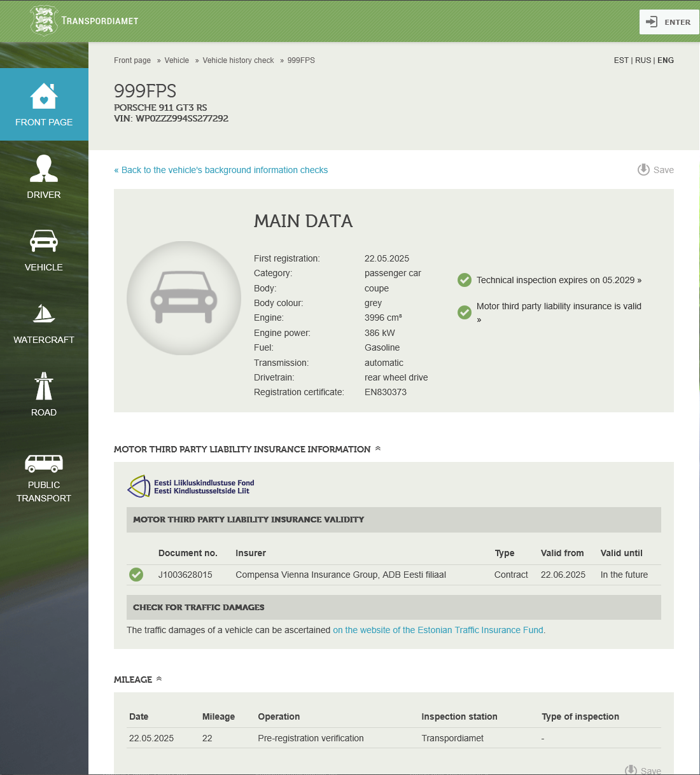Open Vehicle history check breadcrumb
Viewport: 700px width, 775px height.
click(x=238, y=60)
